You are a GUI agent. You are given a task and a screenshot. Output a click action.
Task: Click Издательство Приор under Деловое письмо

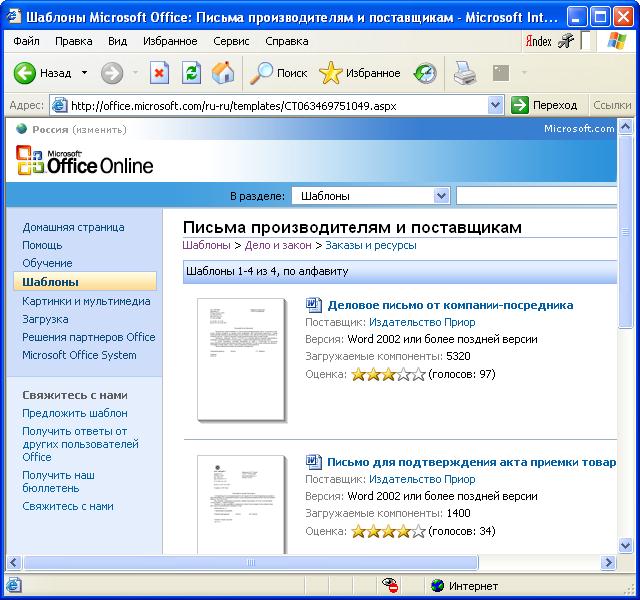point(422,322)
